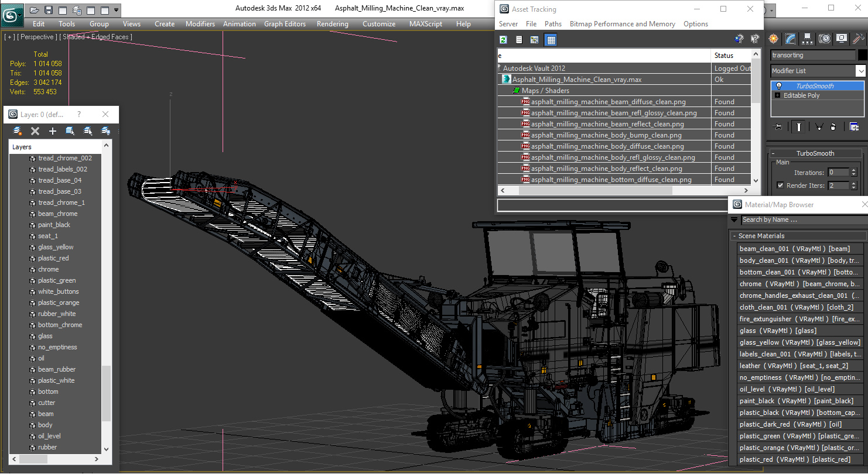Collapse the TurboSmooth rollout header
This screenshot has width=868, height=474.
click(815, 153)
